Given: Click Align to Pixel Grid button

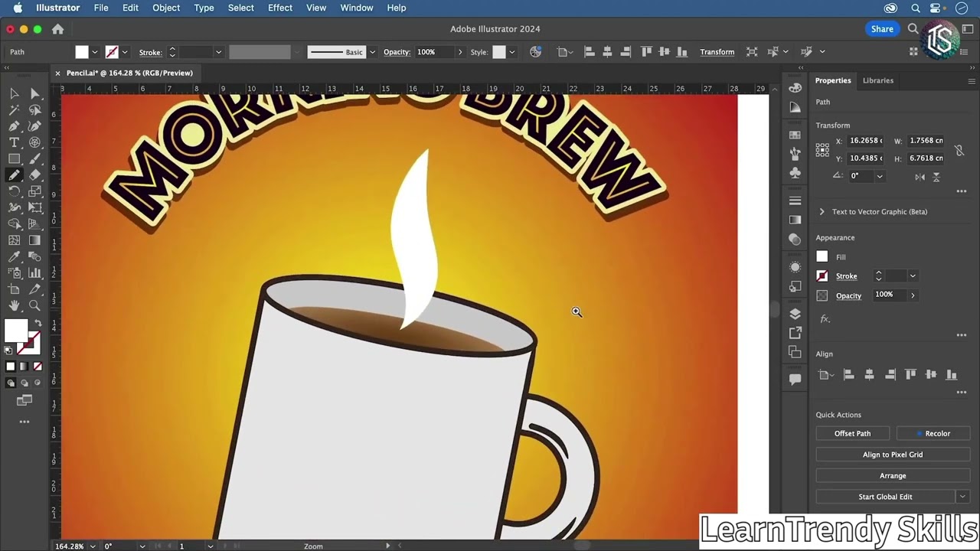Looking at the screenshot, I should pyautogui.click(x=893, y=455).
